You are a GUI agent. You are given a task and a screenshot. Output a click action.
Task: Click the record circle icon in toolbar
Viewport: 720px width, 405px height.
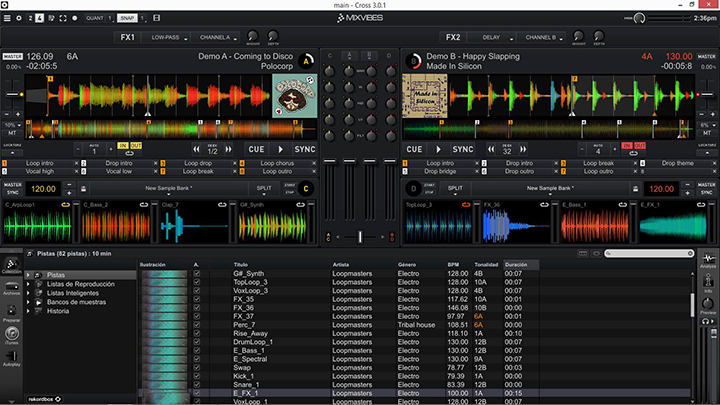pos(74,18)
